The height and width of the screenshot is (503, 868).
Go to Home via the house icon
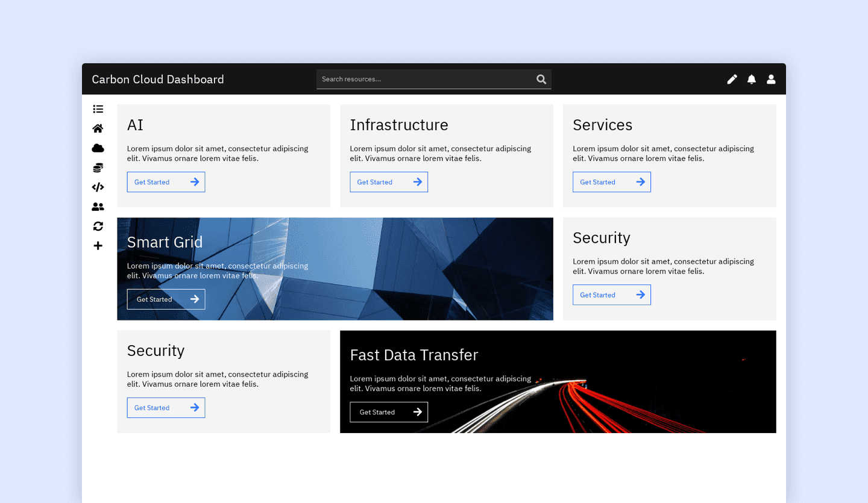click(98, 128)
